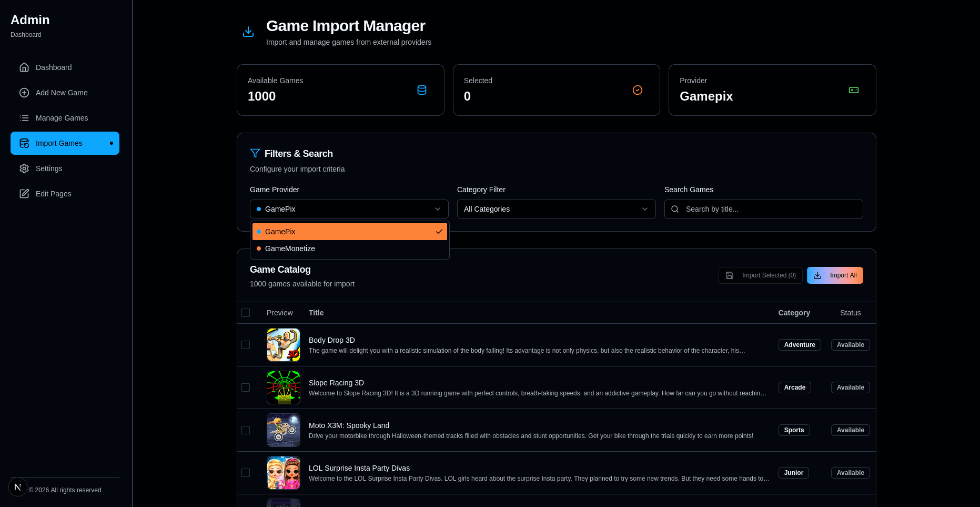Click the circular N logo at bottom left
The width and height of the screenshot is (980, 507).
18,487
